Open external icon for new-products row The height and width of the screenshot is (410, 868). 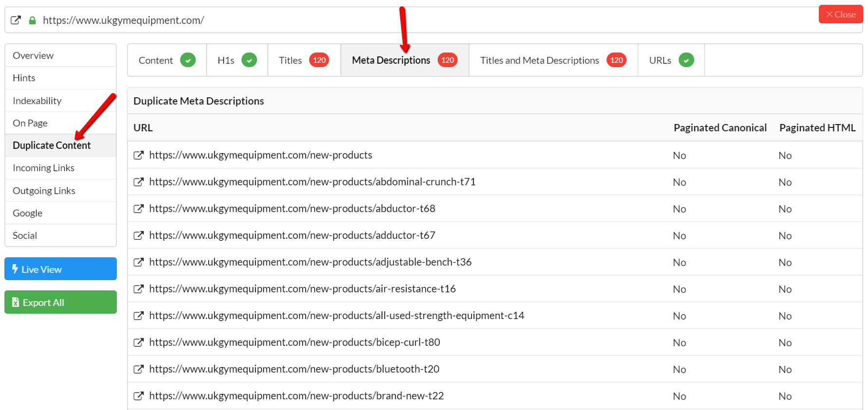(x=139, y=155)
